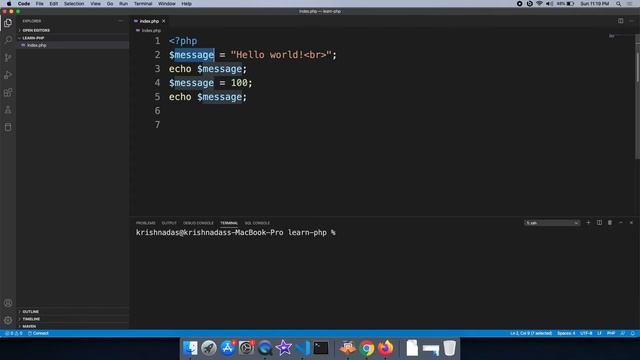Open App Store from the Dock

tap(227, 348)
